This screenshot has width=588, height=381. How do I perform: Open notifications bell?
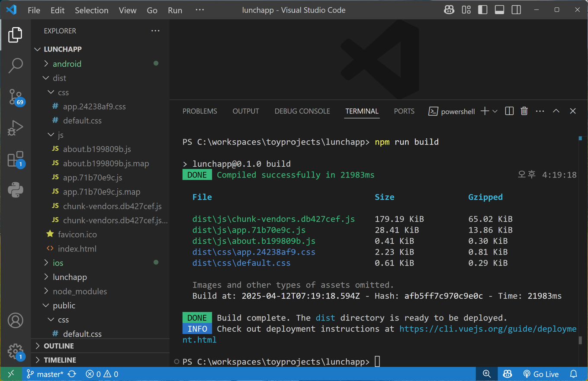coord(574,374)
